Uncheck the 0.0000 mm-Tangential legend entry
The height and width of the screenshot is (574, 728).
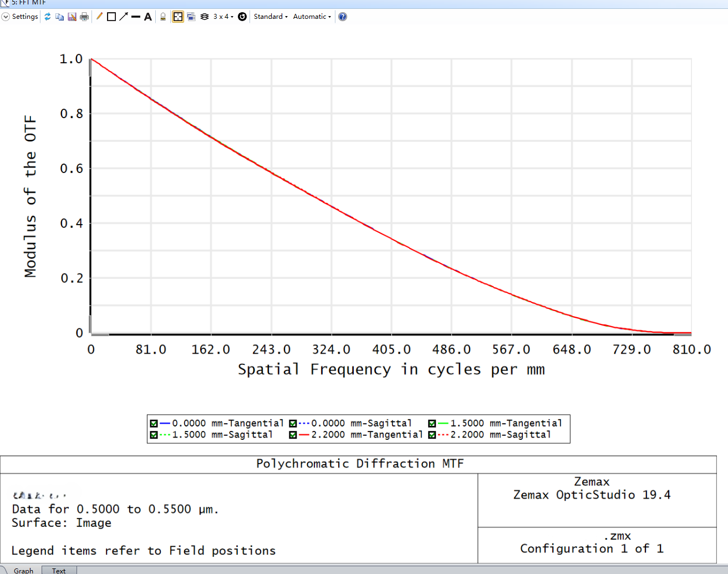tap(153, 423)
